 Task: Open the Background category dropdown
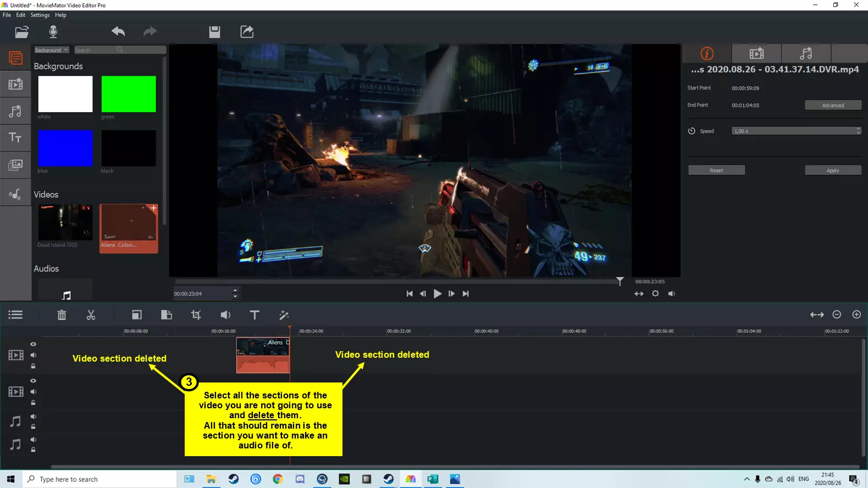(52, 50)
